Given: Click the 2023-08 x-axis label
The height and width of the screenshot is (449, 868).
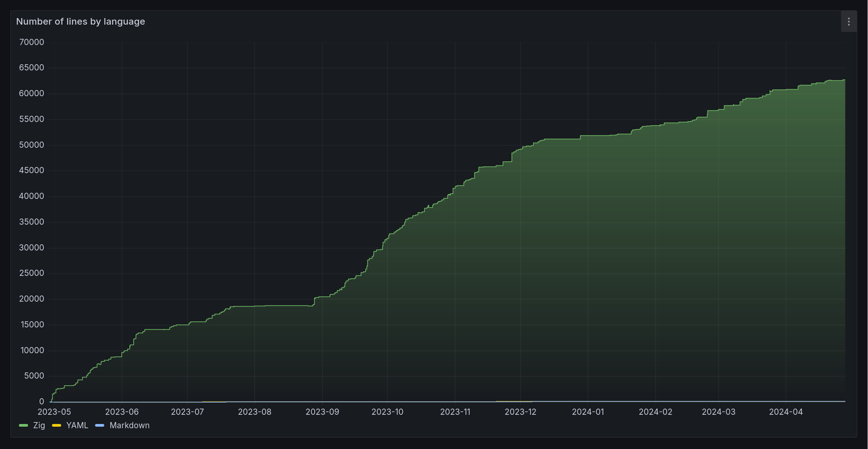Looking at the screenshot, I should (x=255, y=412).
